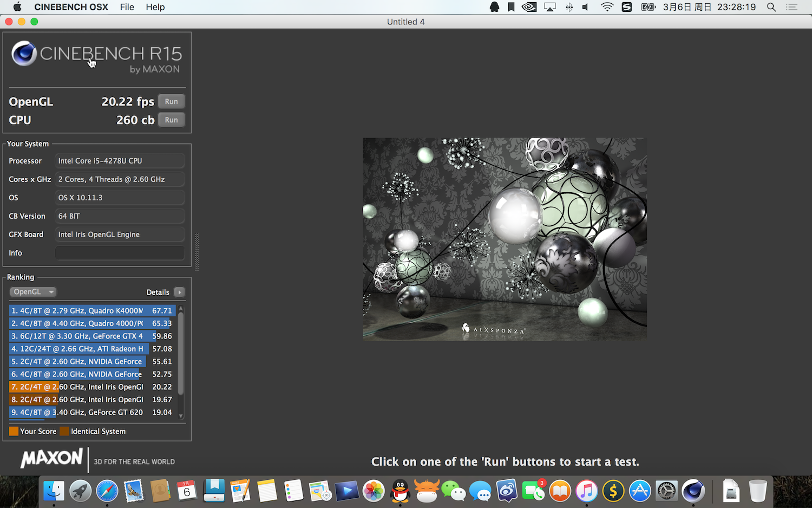Run the CPU benchmark test
Screen dimensions: 812x508
171,120
